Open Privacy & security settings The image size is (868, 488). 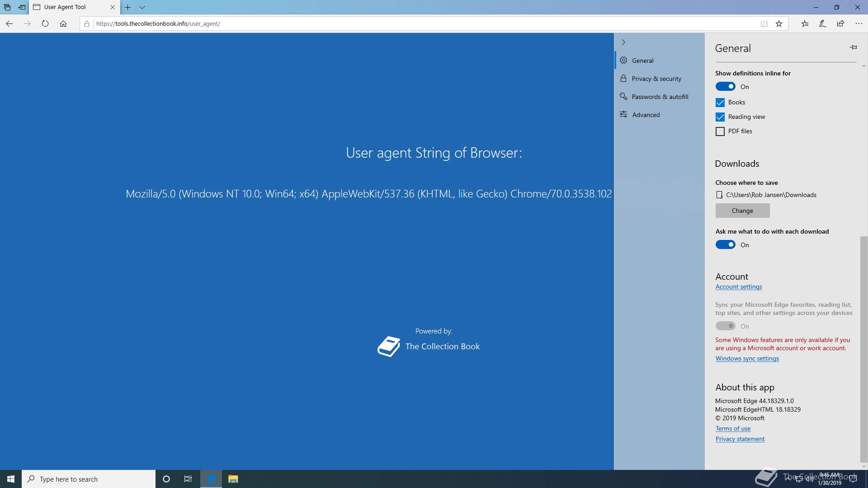tap(660, 79)
